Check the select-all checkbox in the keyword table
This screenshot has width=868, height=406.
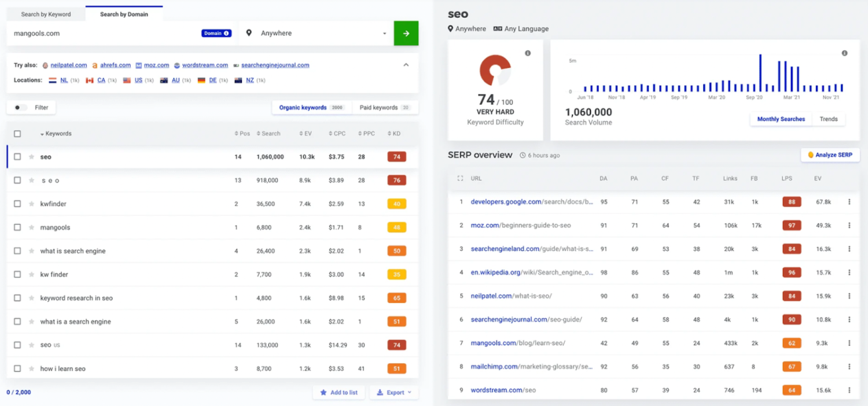pos(17,133)
